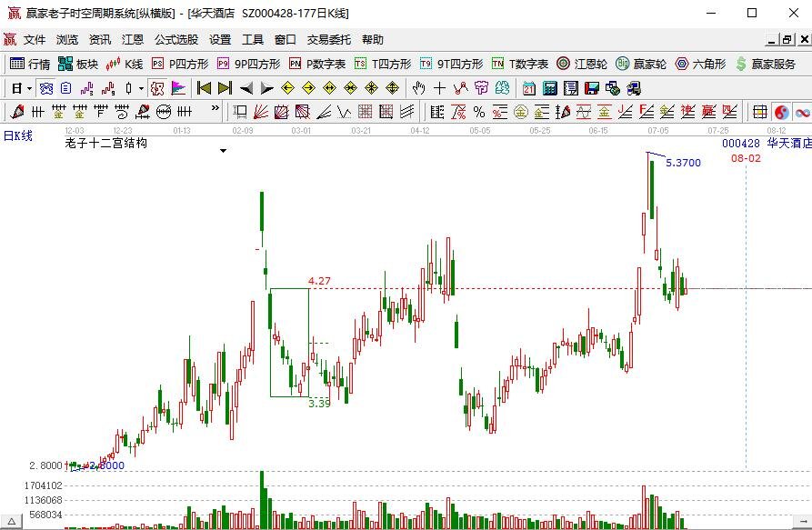812x530 pixels.
Task: Open the T数字表 tool
Action: click(520, 64)
